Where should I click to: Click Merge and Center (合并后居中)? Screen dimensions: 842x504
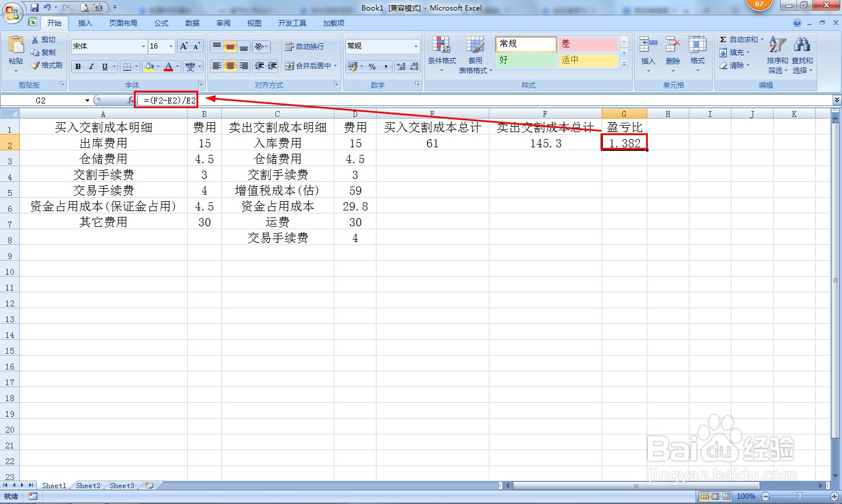click(x=308, y=66)
